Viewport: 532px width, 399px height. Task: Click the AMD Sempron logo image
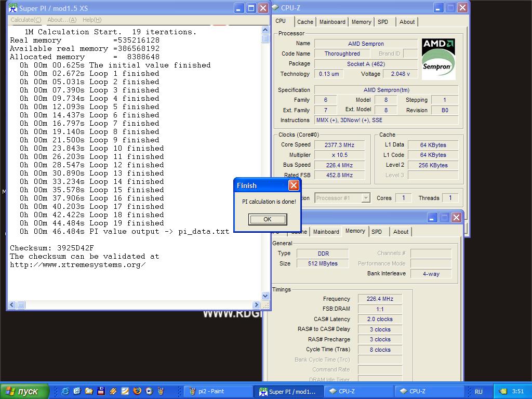(x=438, y=59)
